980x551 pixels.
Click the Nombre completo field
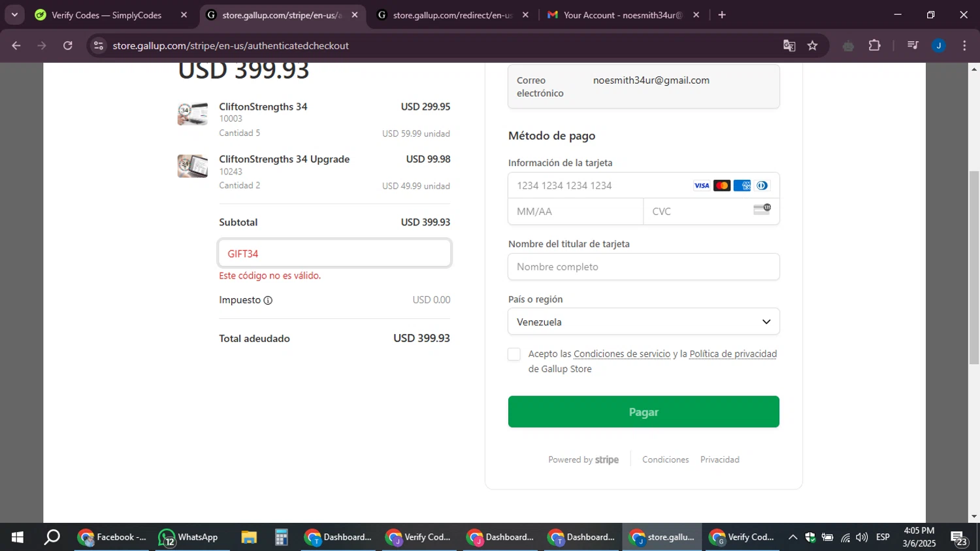click(644, 267)
